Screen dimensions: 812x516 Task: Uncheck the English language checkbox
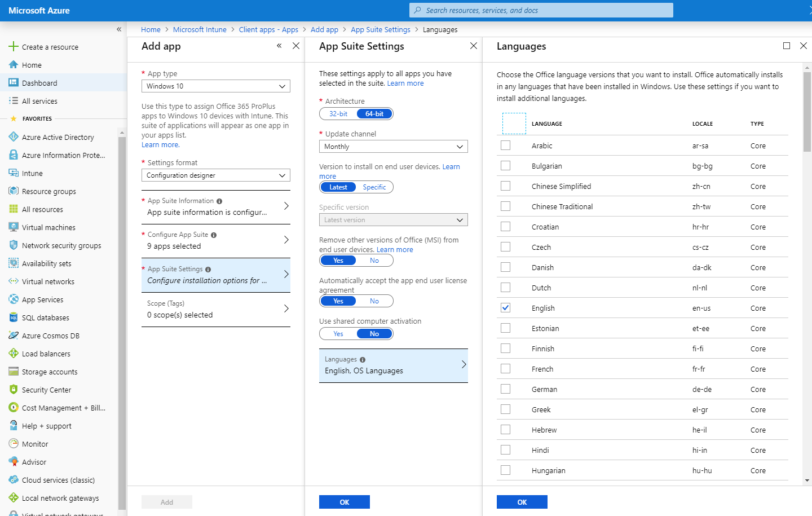(505, 308)
